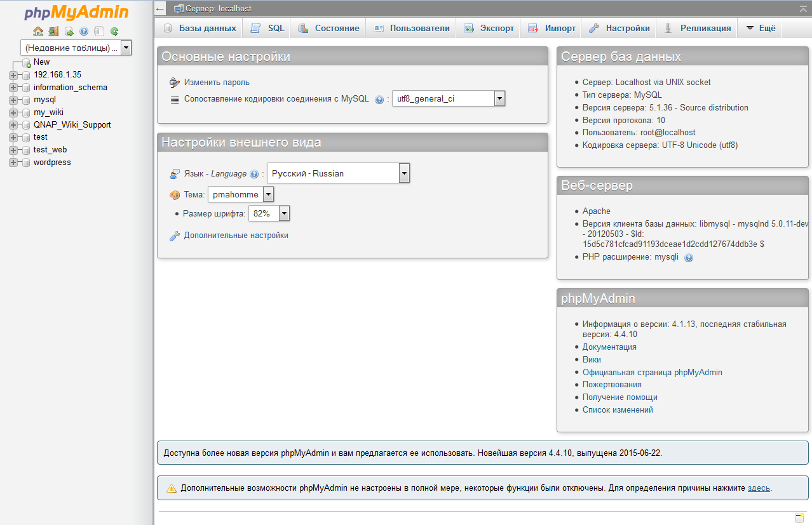Viewport: 812px width, 525px height.
Task: Click the database icon beside my_wiki
Action: (x=26, y=113)
